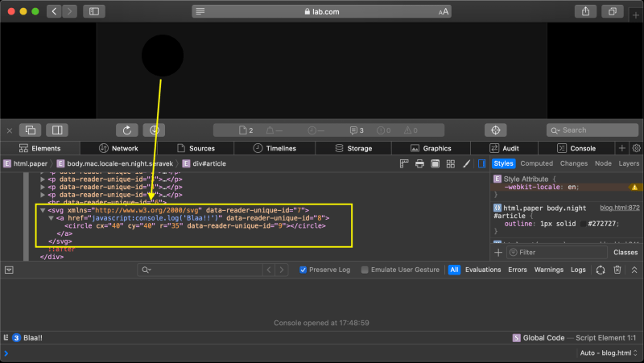The height and width of the screenshot is (363, 644).
Task: Select the All console filter
Action: click(454, 270)
